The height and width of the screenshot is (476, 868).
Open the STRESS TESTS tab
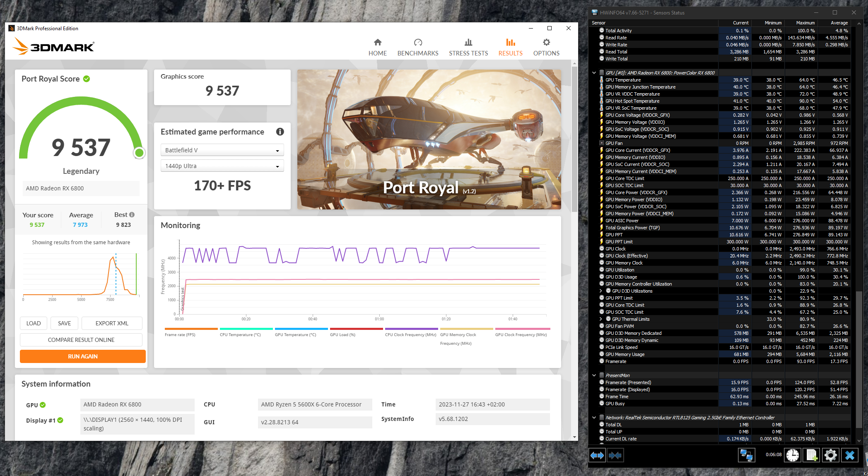pos(468,47)
